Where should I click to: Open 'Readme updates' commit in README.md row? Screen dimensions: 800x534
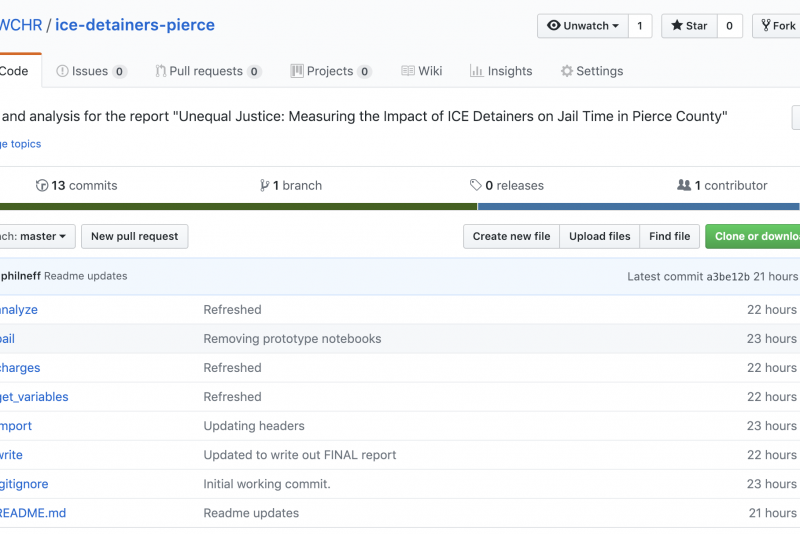(251, 513)
